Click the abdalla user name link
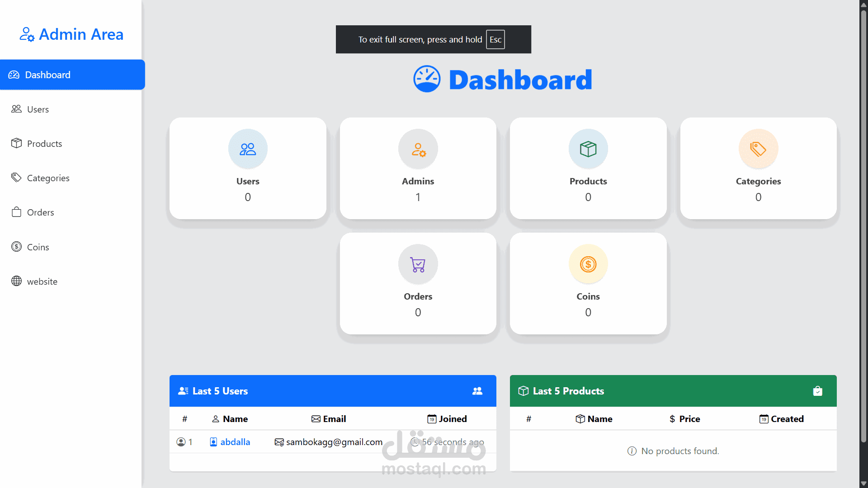Screen dimensions: 868x488 [235, 442]
